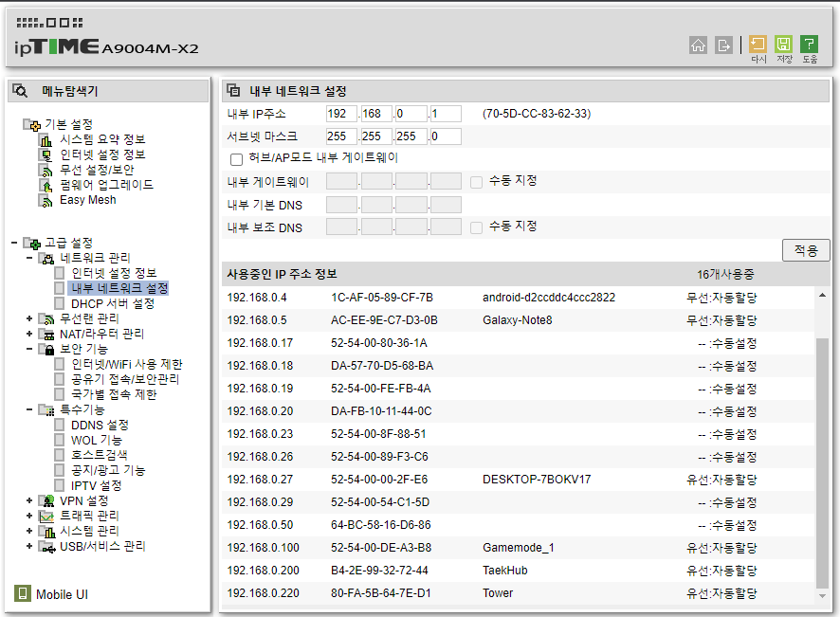840x617 pixels.
Task: Expand the USB/서비스 관리 tree node
Action: (x=29, y=546)
